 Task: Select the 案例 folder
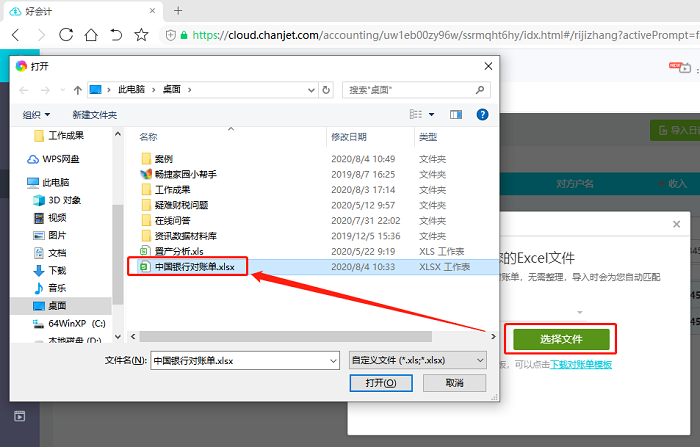click(x=157, y=159)
